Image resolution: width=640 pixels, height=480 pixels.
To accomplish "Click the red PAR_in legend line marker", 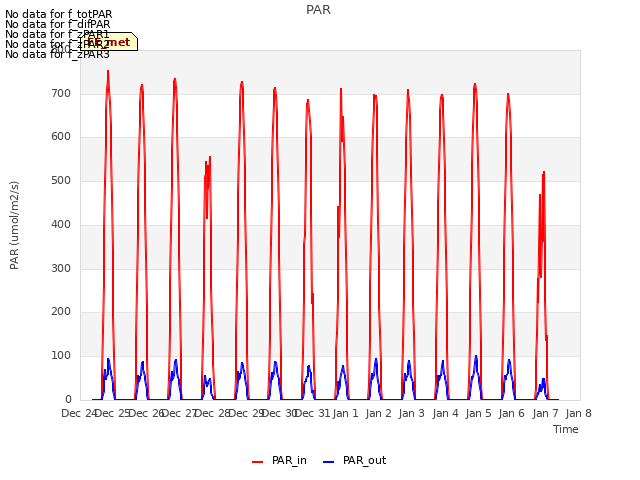I will click(x=258, y=462).
